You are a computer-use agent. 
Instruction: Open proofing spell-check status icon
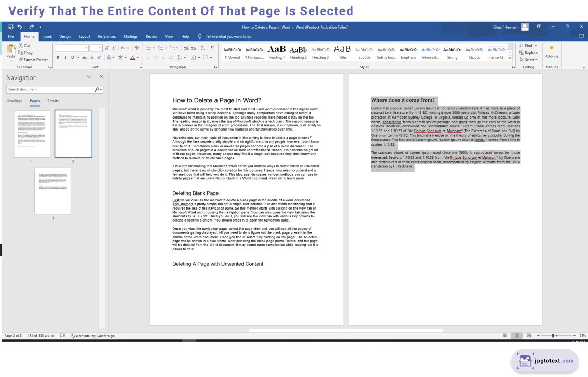(x=62, y=336)
